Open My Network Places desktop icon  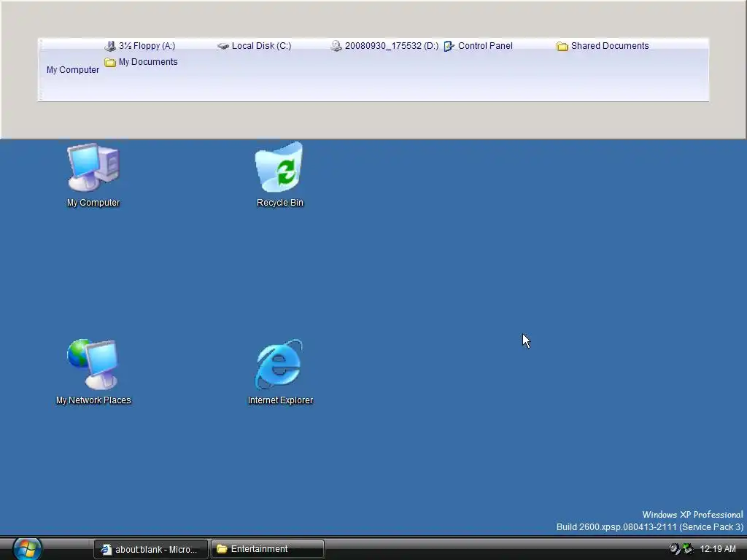(x=93, y=373)
